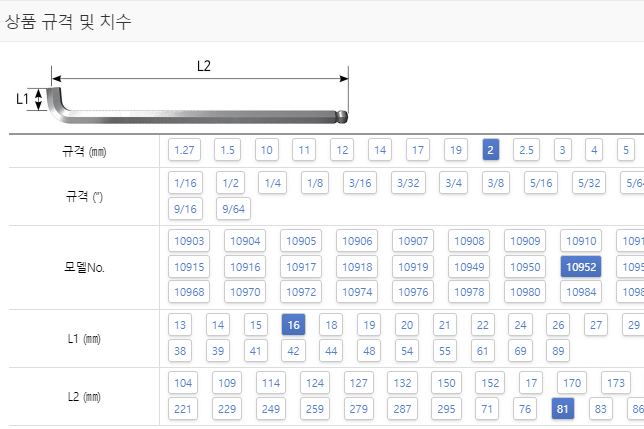This screenshot has width=644, height=429.
Task: Pick L2 length 170 mm
Action: [x=572, y=383]
